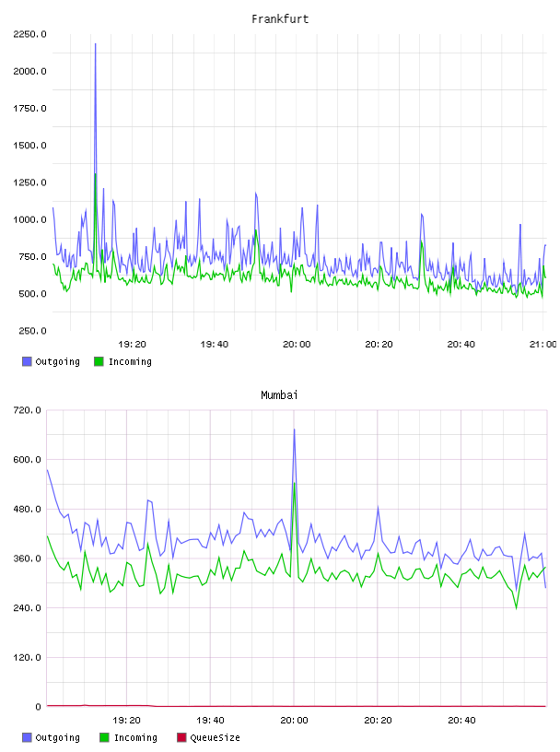Click the Outgoing label in Mumbai legend
The width and height of the screenshot is (560, 752).
[57, 737]
